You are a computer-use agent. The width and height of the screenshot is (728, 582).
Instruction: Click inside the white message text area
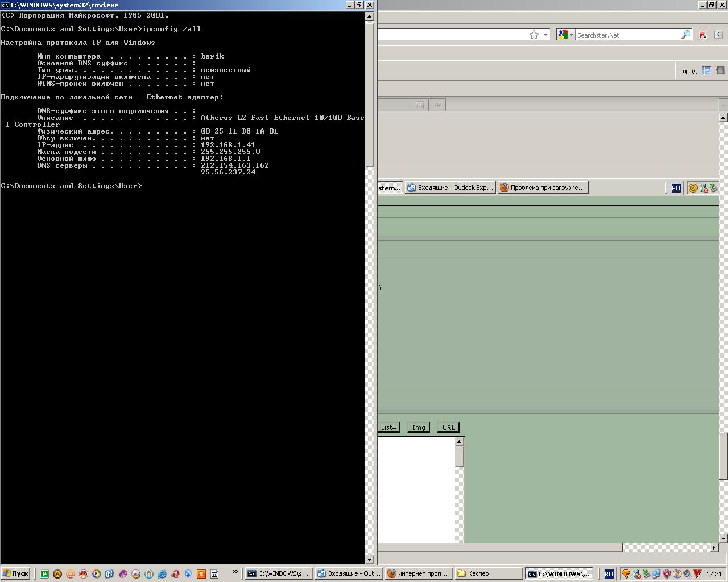click(416, 490)
